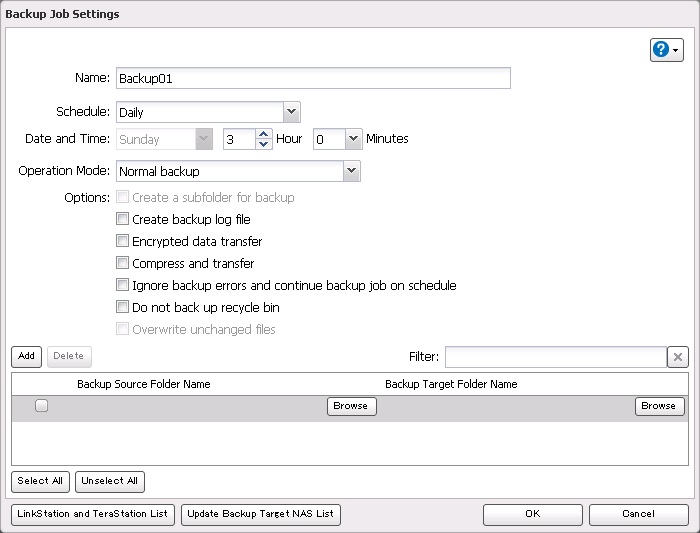Toggle Encrypted data transfer checkbox

(122, 241)
